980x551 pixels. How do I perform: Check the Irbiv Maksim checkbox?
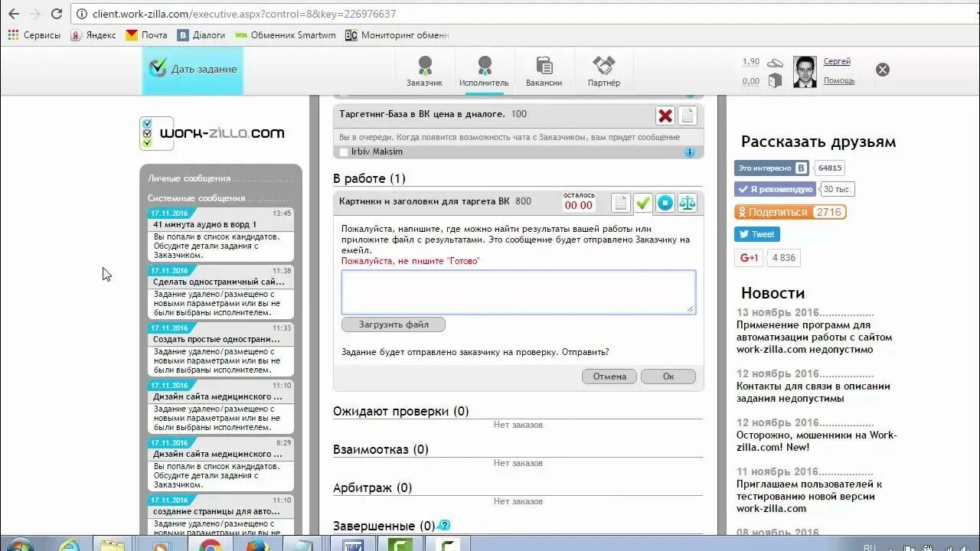coord(342,152)
